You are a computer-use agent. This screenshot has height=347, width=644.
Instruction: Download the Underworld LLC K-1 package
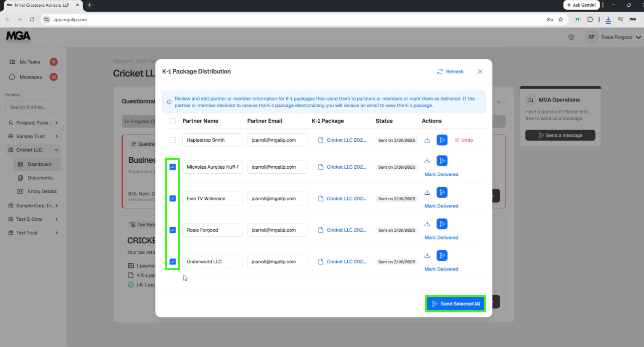tap(427, 255)
